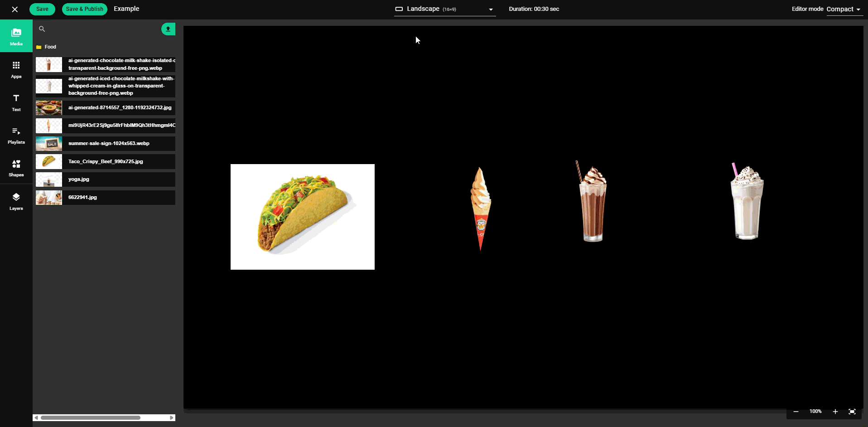Click the chocolate milk shake thumbnail in list

coord(49,64)
